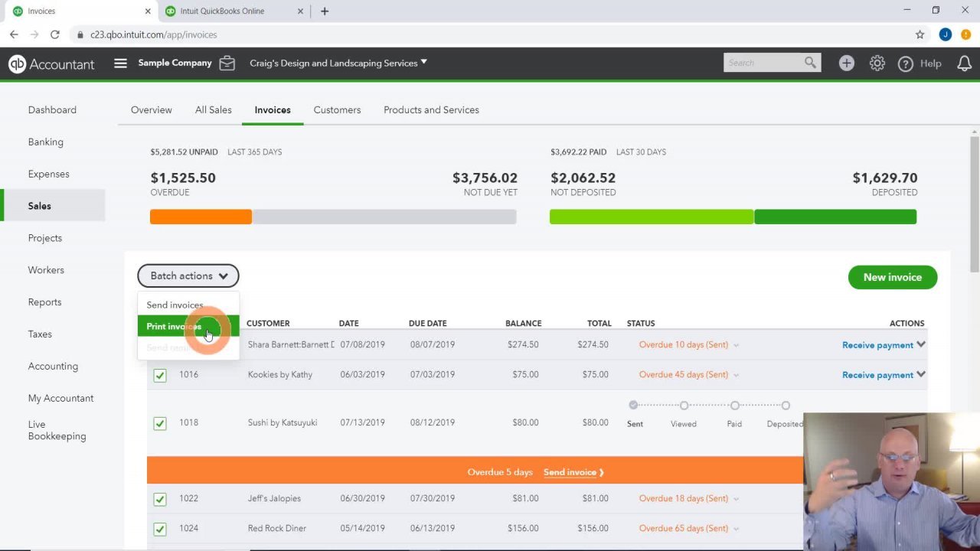Open QuickBooks Settings gear

coord(877,63)
